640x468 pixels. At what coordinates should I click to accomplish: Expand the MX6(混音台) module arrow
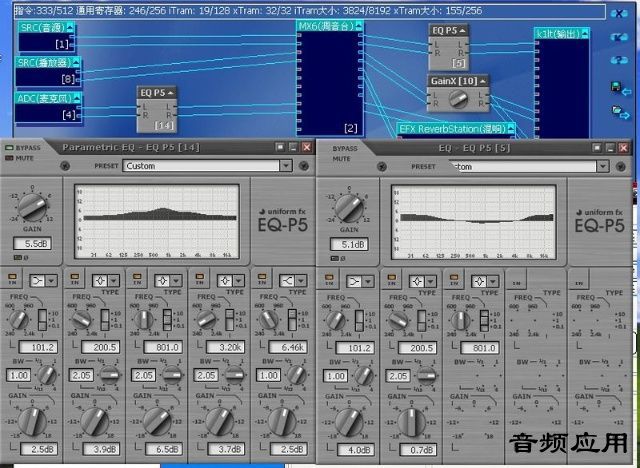coord(358,26)
